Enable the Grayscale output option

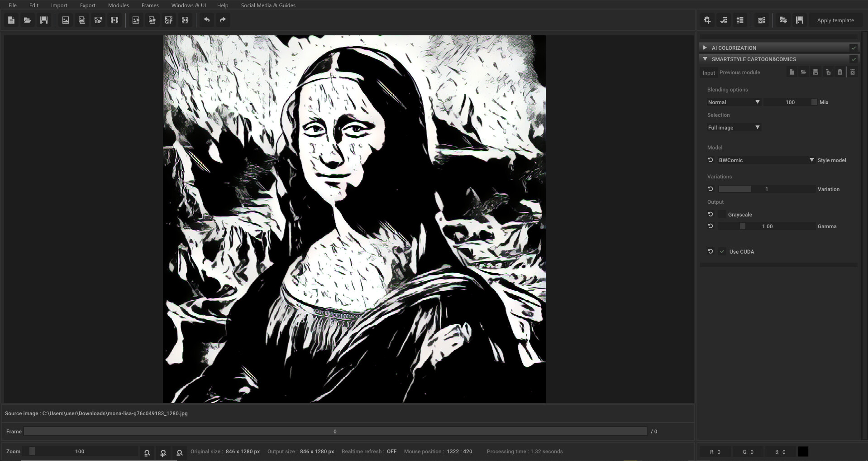722,214
